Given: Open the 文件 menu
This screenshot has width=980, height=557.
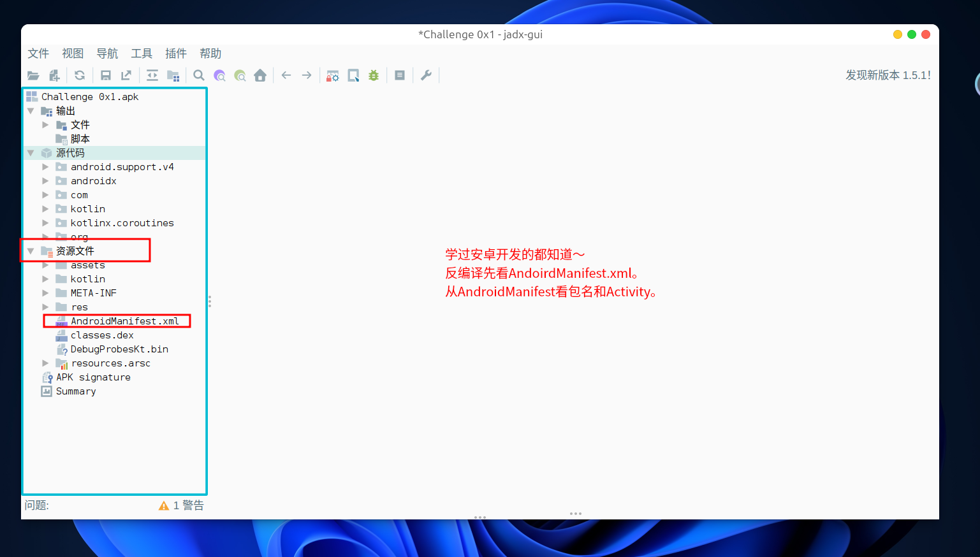Looking at the screenshot, I should pyautogui.click(x=38, y=54).
